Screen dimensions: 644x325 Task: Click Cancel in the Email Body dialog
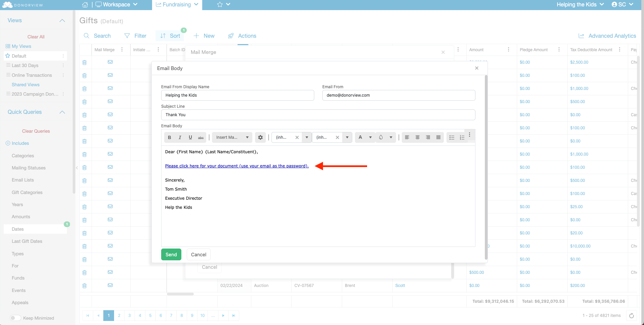click(x=199, y=255)
